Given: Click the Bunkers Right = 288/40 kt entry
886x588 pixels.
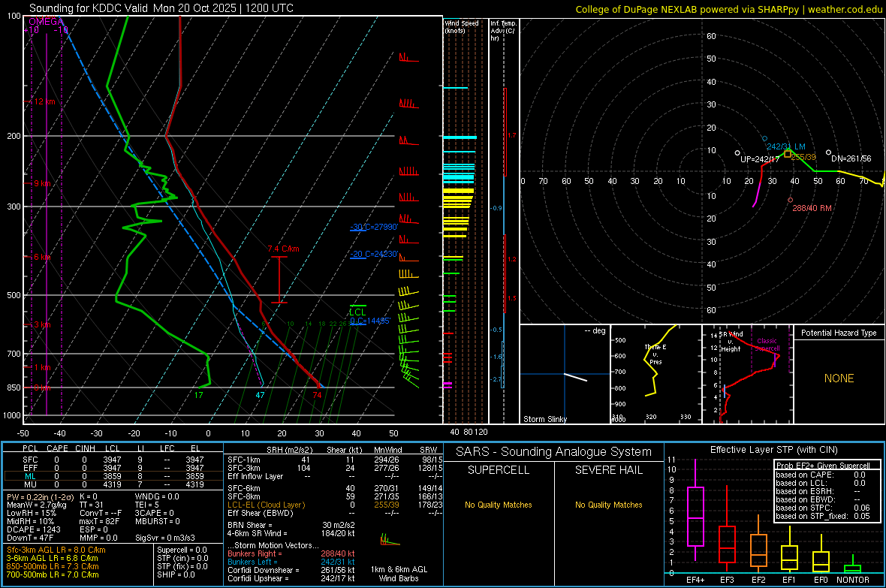Looking at the screenshot, I should pyautogui.click(x=291, y=553).
